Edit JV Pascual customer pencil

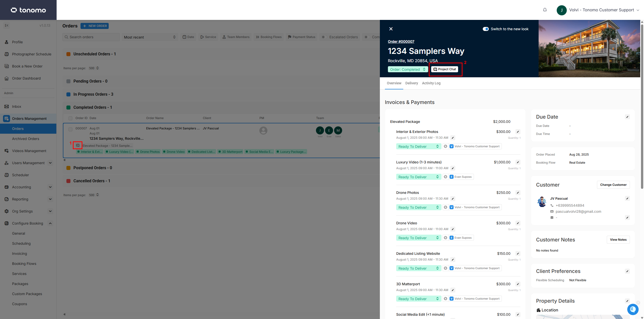tap(627, 198)
